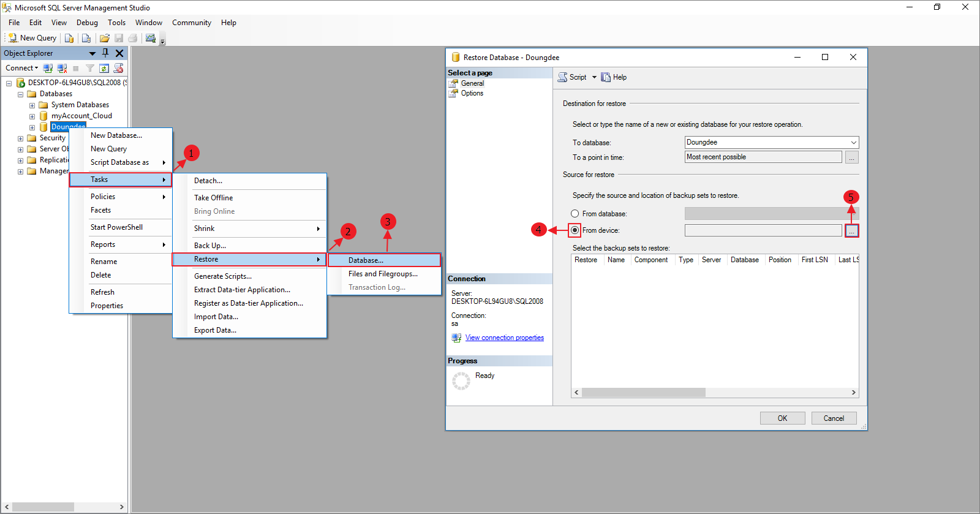Click the Databases folder icon
This screenshot has height=514, width=980.
click(x=32, y=94)
